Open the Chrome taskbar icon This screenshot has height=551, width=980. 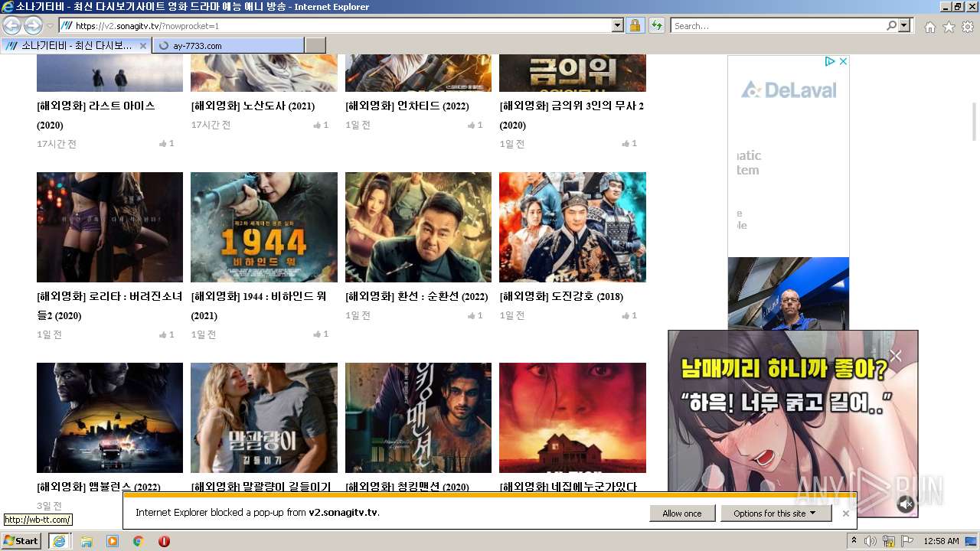138,541
